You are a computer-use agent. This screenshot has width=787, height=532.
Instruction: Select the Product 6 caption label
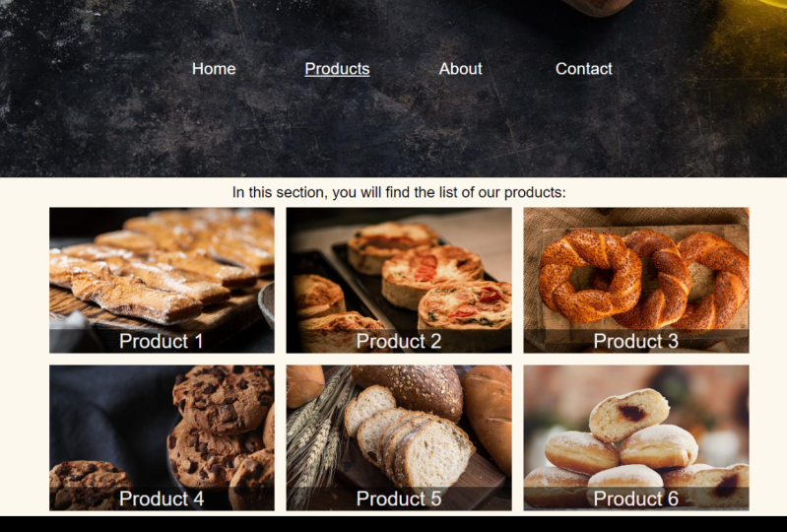(636, 499)
